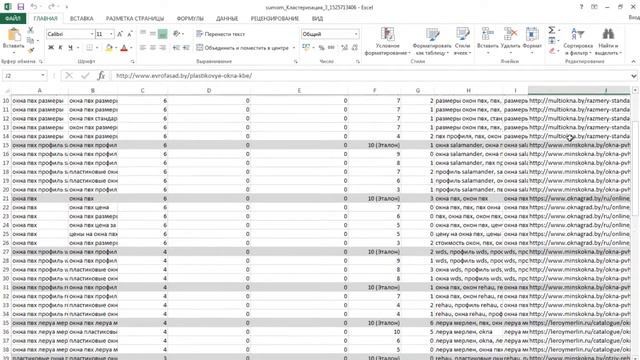The height and width of the screenshot is (360, 640).
Task: Open Стили ячеек cell styles
Action: (x=462, y=42)
